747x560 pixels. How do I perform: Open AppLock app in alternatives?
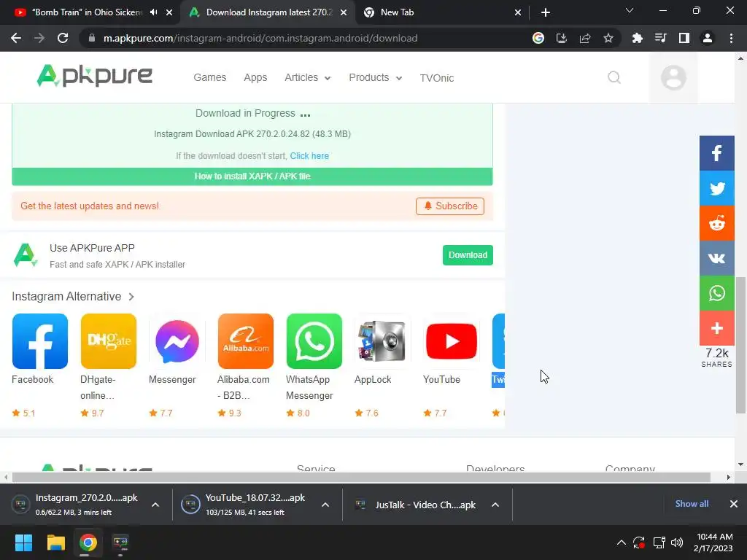click(x=382, y=341)
